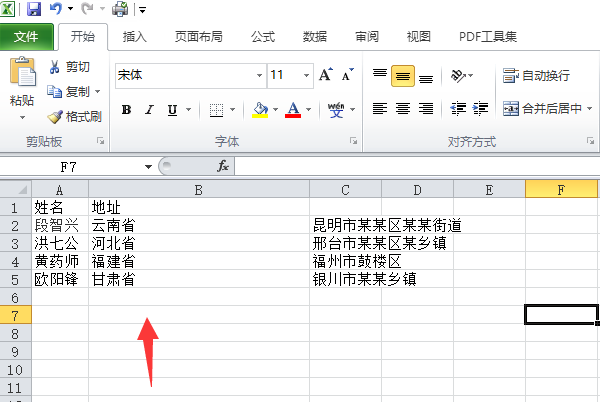Click the center text icon

[403, 109]
